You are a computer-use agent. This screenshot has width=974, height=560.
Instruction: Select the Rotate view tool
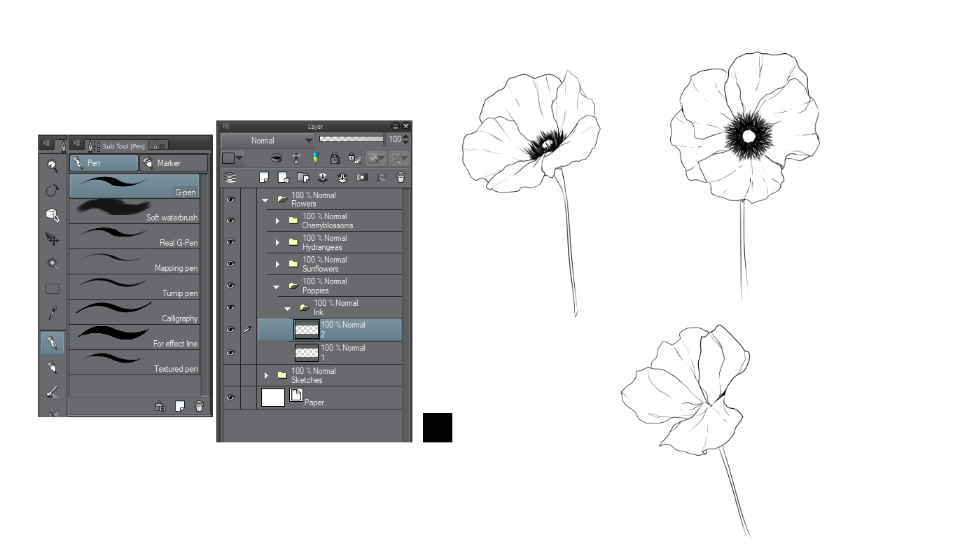point(53,190)
